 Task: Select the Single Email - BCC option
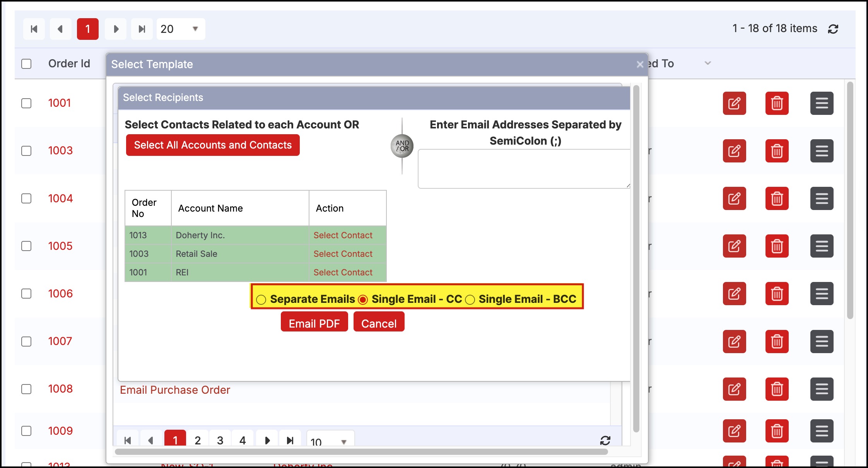click(x=470, y=300)
